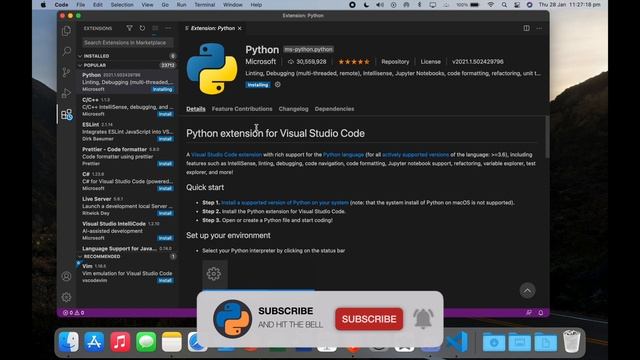
Task: Select Python extension in Popular list
Action: tap(128, 82)
